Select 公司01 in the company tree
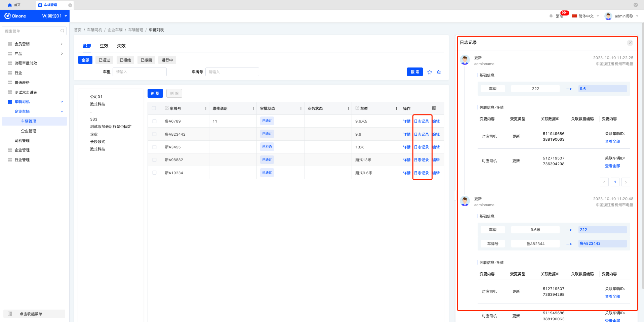644x322 pixels. (x=96, y=97)
